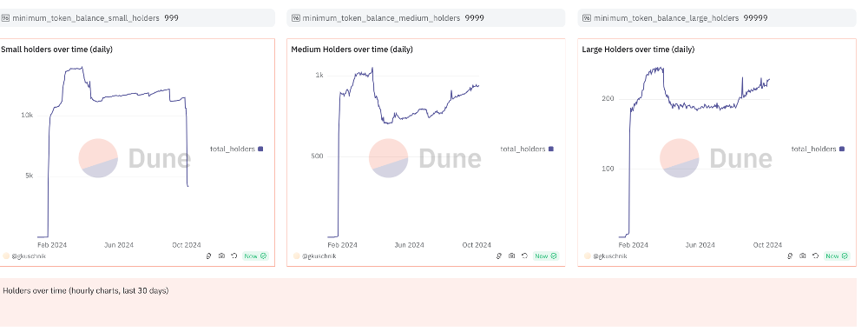
Task: Click the minimum_token_balance_small_holders parameter field
Action: (x=137, y=17)
